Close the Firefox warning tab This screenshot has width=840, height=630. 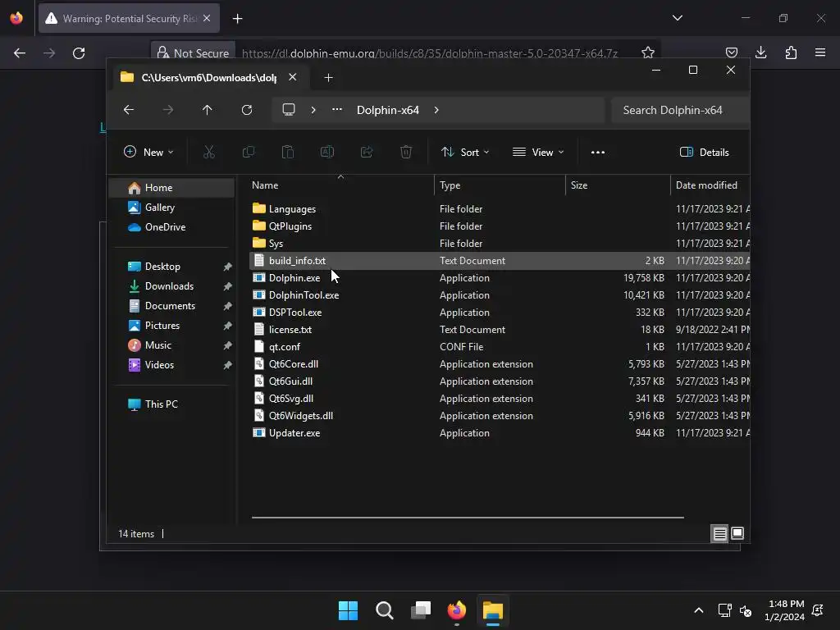coord(207,18)
